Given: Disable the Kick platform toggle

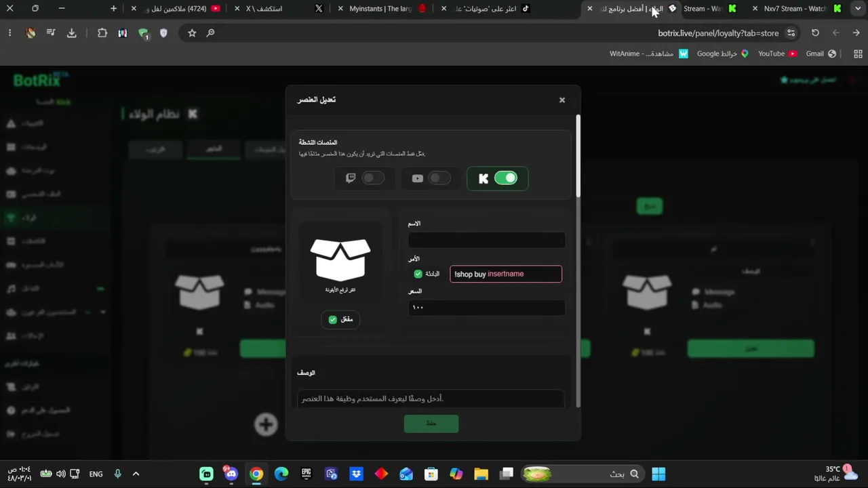Looking at the screenshot, I should (x=506, y=178).
